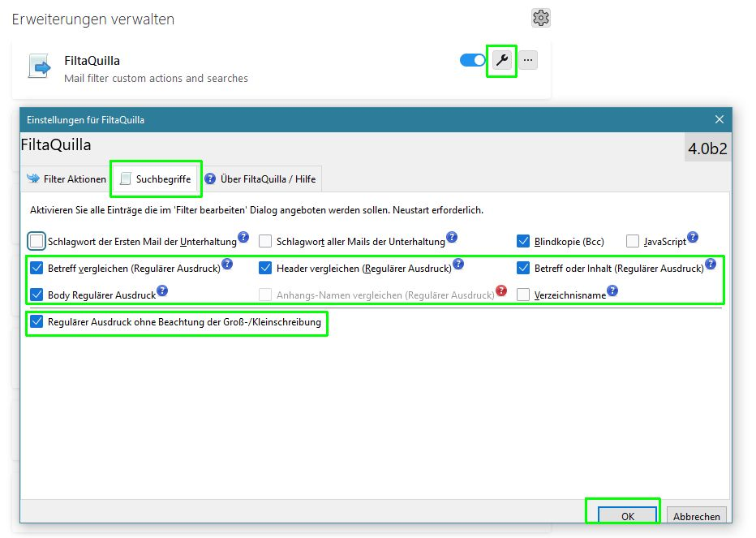Disable the FiltaQuilla extension toggle
This screenshot has height=538, width=756.
[x=472, y=60]
